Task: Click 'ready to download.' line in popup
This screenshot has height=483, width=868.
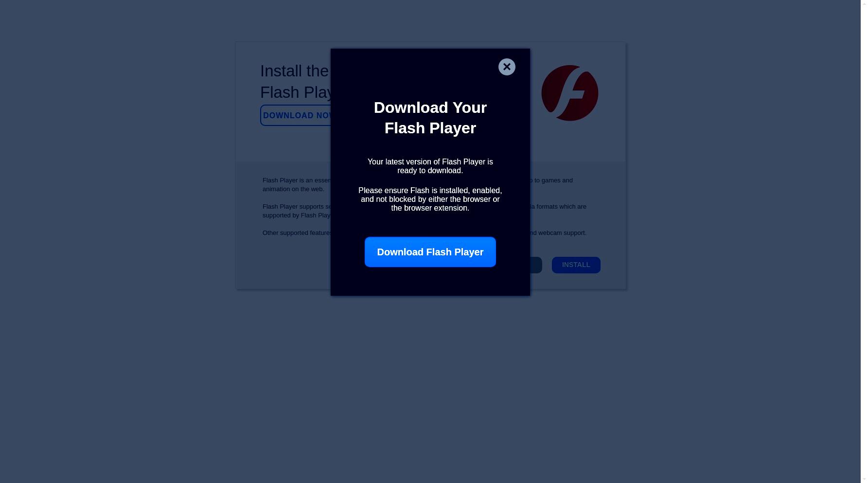Action: [430, 171]
